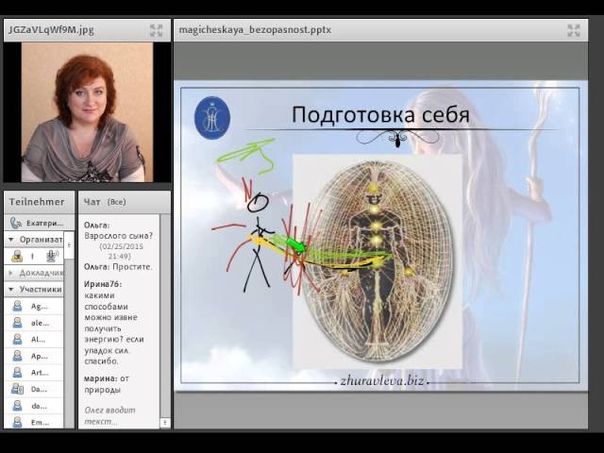Screen dimensions: 604x453
Task: Expand the Докладчики group
Action: 11,273
